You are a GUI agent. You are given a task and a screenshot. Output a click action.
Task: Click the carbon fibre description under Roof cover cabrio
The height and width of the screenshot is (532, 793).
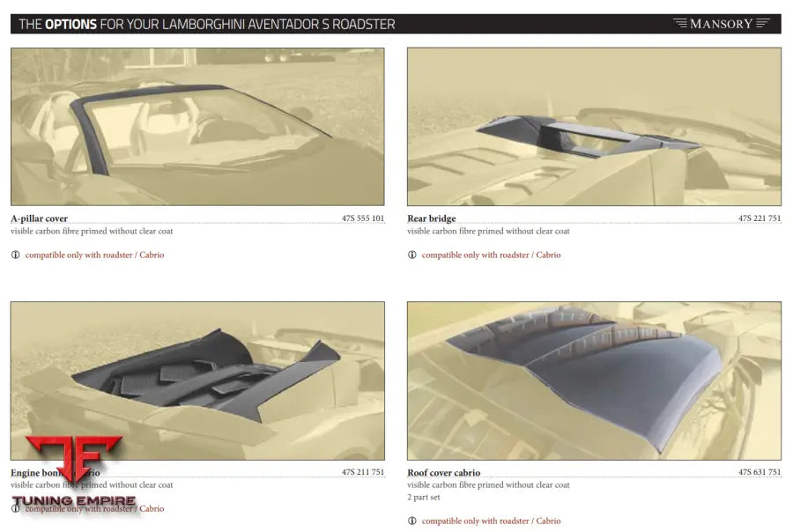(x=488, y=485)
